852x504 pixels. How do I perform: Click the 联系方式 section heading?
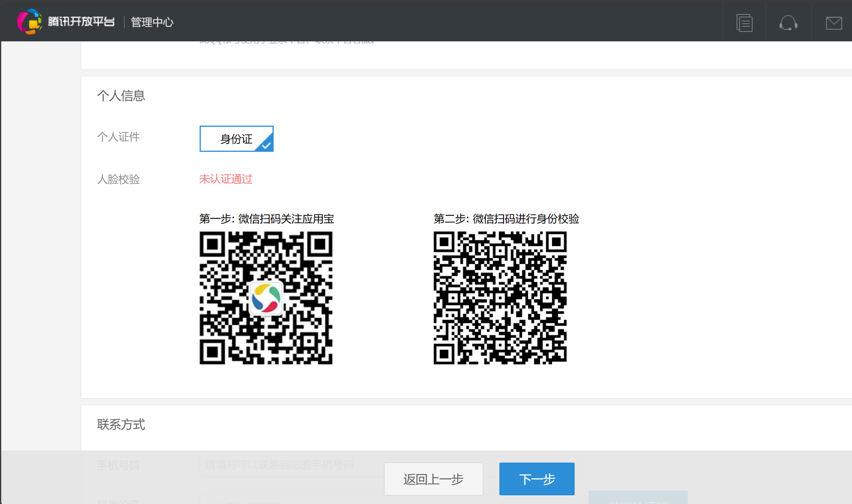pos(121,424)
